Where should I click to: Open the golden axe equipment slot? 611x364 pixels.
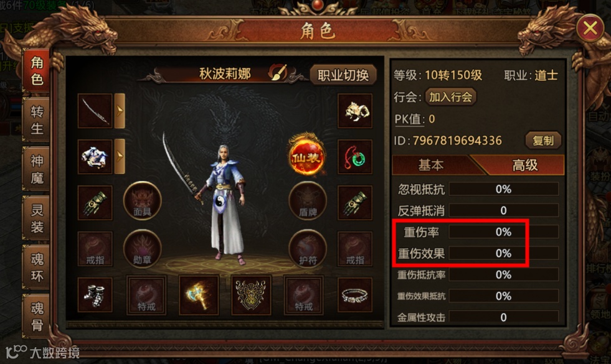point(199,295)
